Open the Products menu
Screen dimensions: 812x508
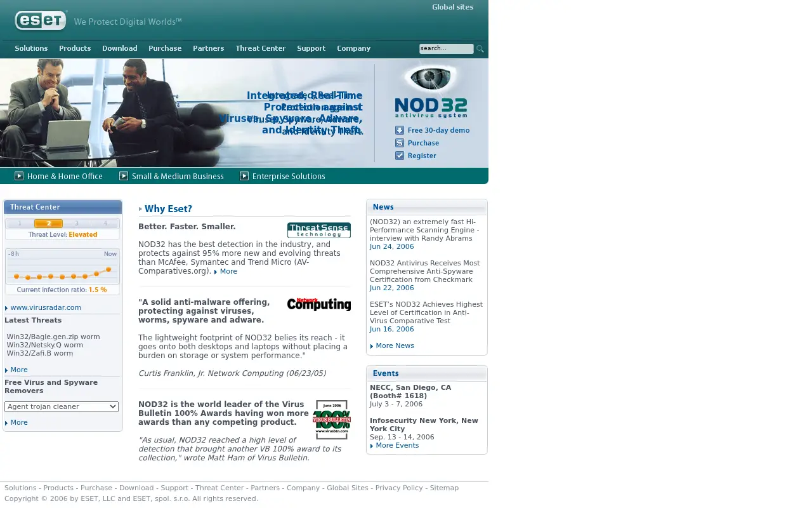(x=75, y=48)
